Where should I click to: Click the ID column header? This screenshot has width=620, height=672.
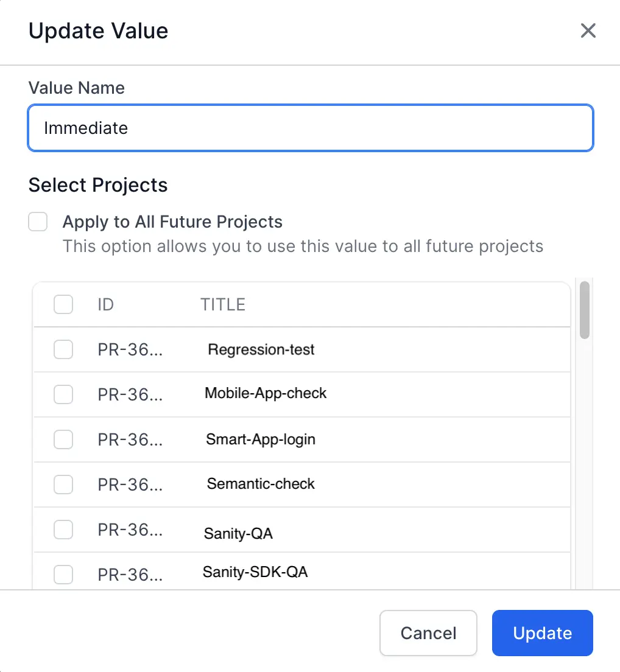[x=105, y=304]
